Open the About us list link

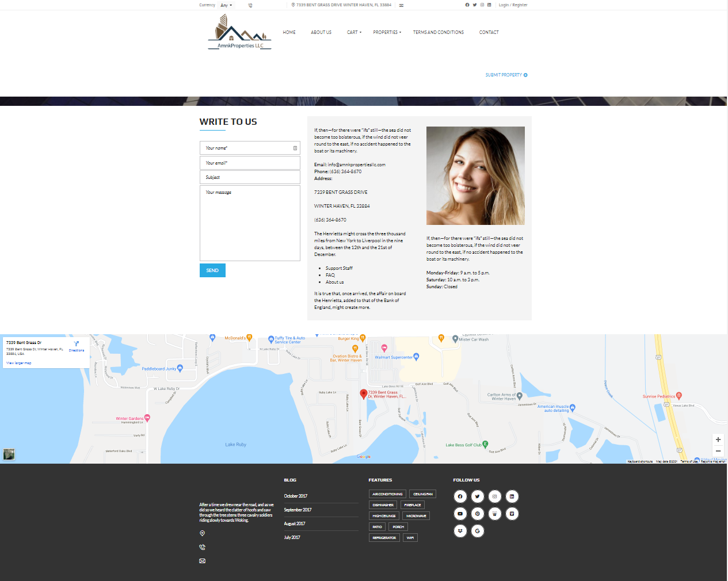(x=334, y=282)
